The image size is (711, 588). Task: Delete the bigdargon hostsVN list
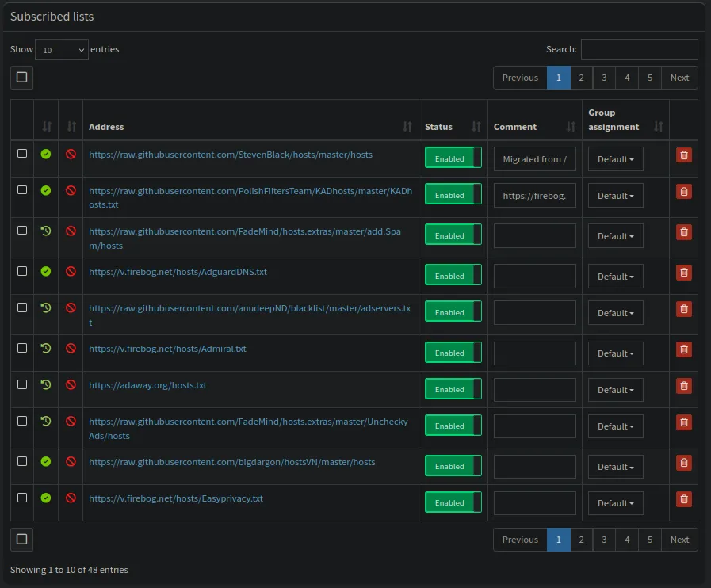(x=684, y=463)
